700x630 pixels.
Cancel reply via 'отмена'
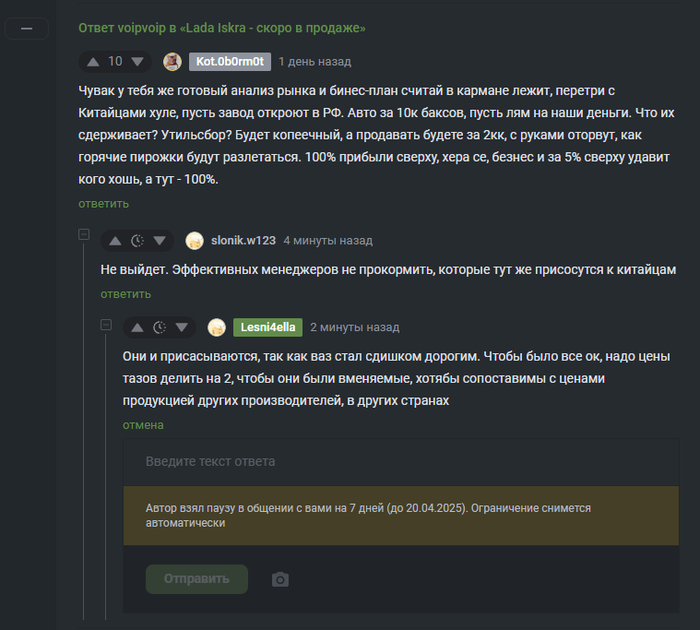143,425
